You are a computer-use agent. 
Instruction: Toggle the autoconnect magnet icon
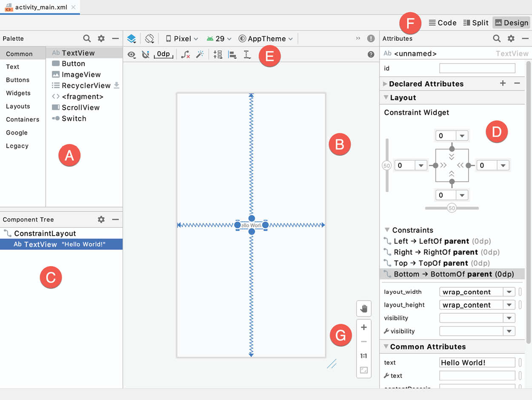pyautogui.click(x=146, y=55)
